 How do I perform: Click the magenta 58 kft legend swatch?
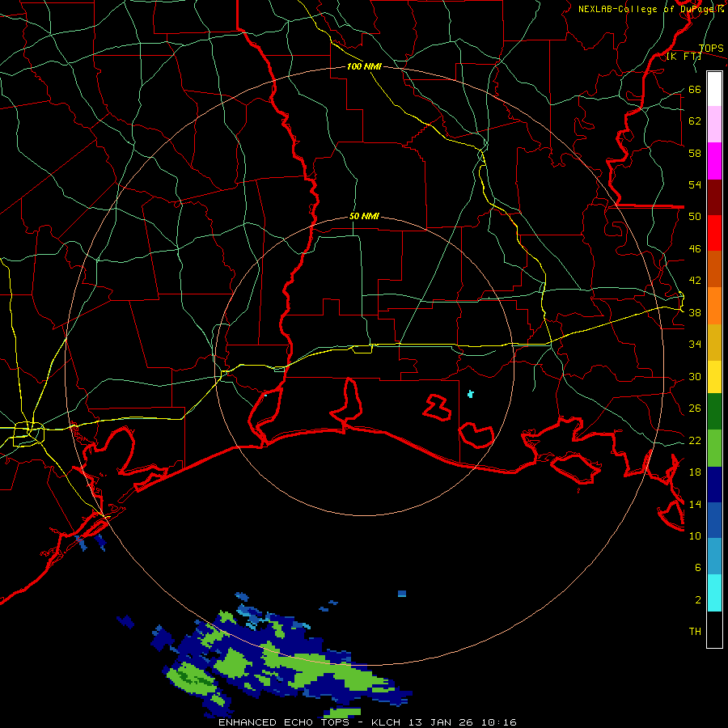tap(714, 161)
